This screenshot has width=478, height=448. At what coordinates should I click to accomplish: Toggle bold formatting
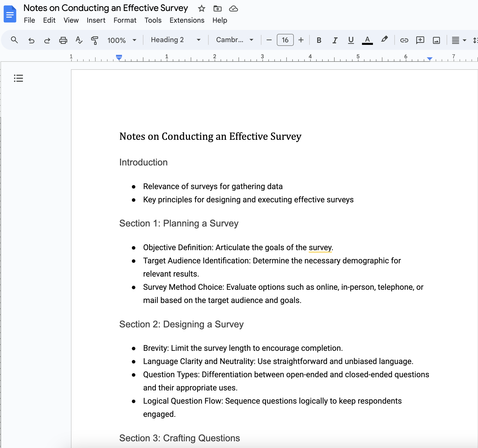(319, 40)
